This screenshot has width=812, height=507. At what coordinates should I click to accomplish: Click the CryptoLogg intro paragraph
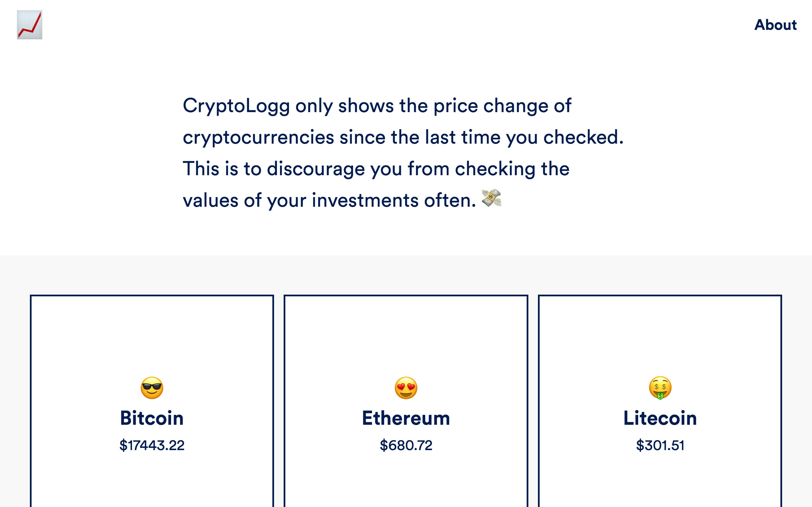(x=403, y=153)
